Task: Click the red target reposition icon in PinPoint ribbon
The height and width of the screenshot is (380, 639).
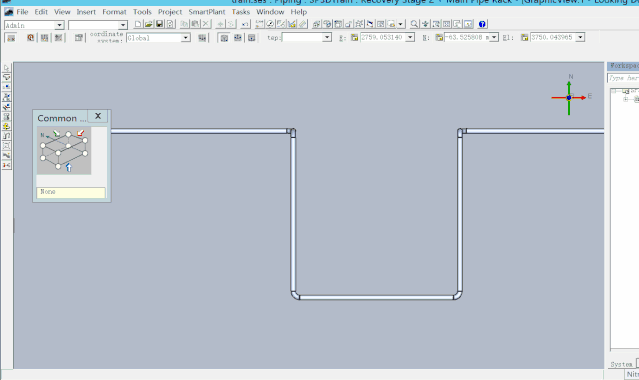Action: (x=31, y=38)
